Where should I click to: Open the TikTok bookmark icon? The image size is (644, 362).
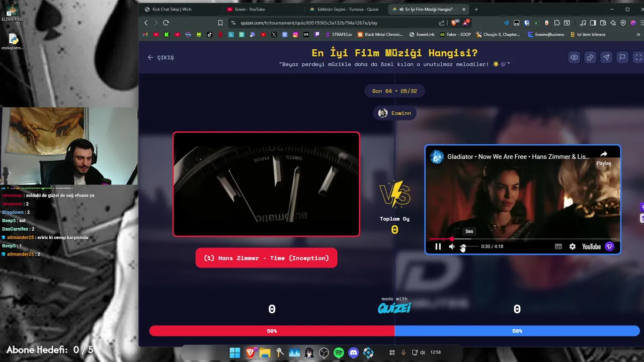[x=209, y=35]
